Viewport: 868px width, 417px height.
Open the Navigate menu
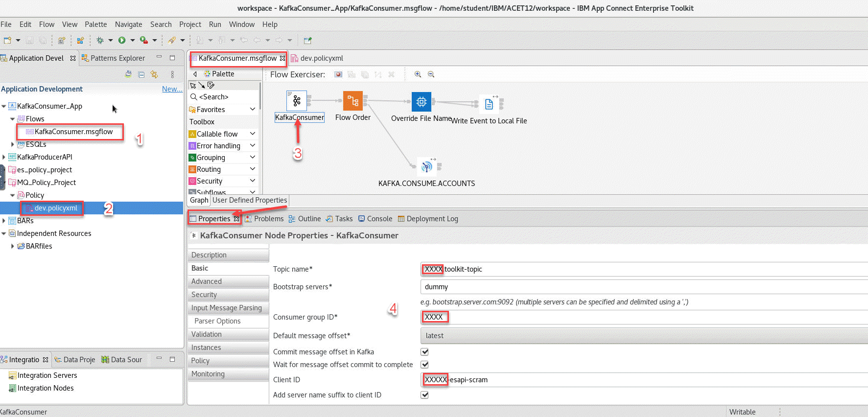[x=128, y=24]
